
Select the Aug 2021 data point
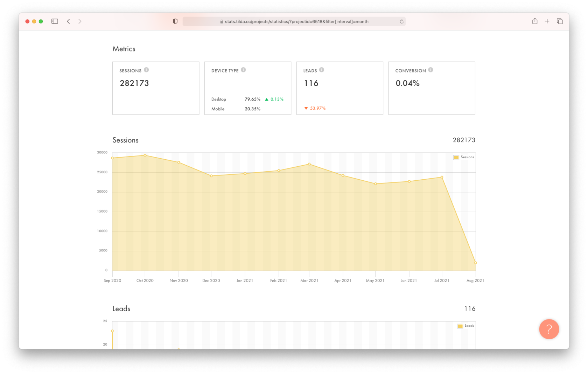475,263
